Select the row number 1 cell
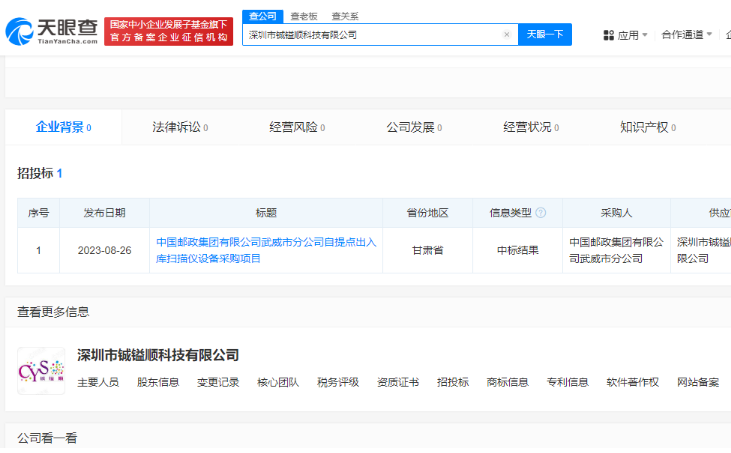Image resolution: width=731 pixels, height=453 pixels. pyautogui.click(x=38, y=250)
